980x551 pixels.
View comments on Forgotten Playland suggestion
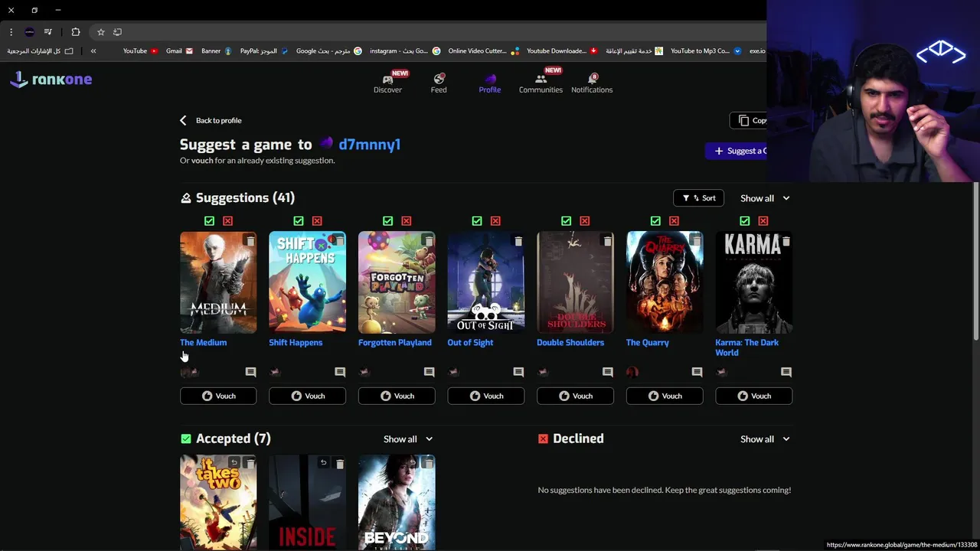pyautogui.click(x=429, y=372)
